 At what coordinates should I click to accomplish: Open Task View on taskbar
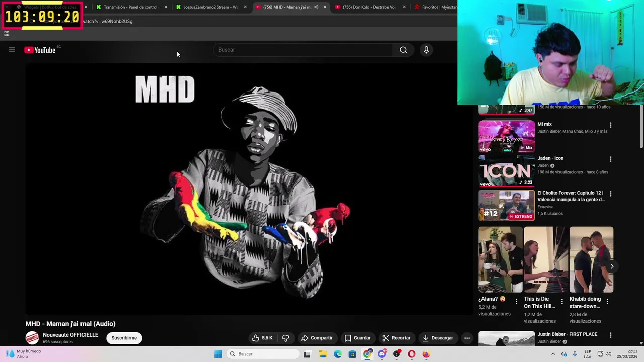point(307,354)
